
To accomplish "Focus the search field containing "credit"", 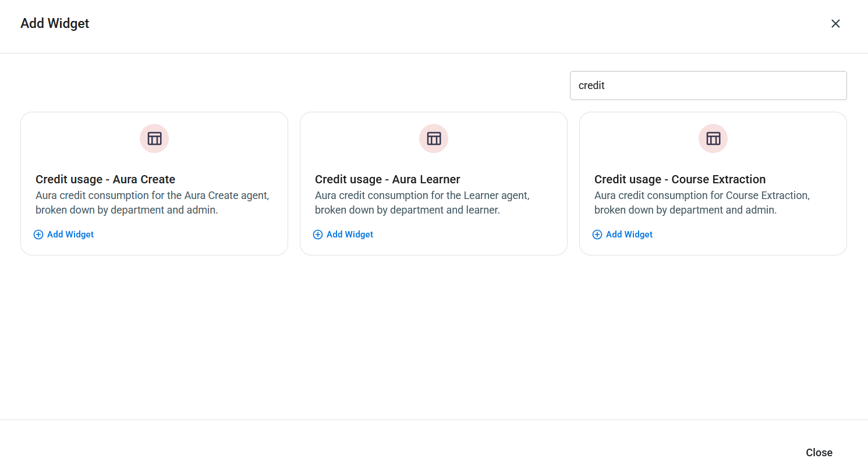I will [708, 86].
